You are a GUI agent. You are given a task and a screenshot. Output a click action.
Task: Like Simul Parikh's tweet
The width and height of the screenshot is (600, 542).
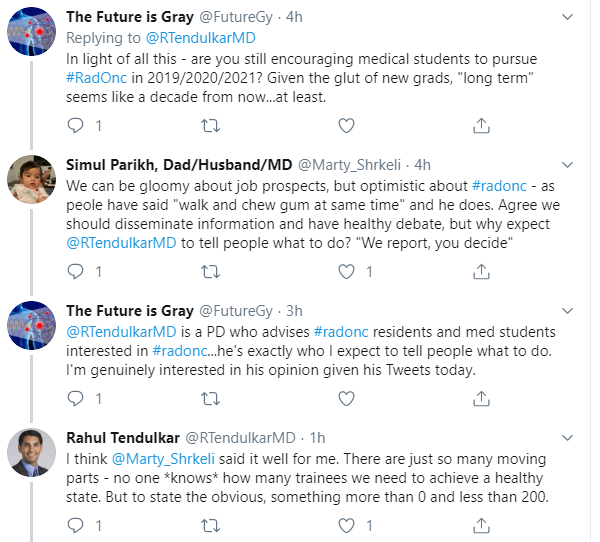coord(345,271)
